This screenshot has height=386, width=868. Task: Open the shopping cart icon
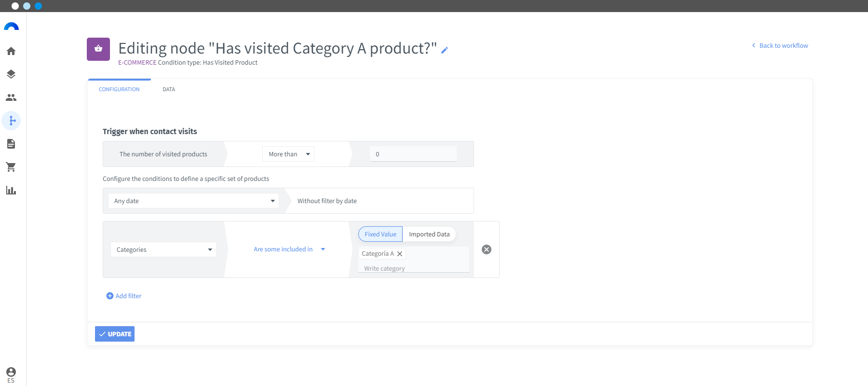11,167
